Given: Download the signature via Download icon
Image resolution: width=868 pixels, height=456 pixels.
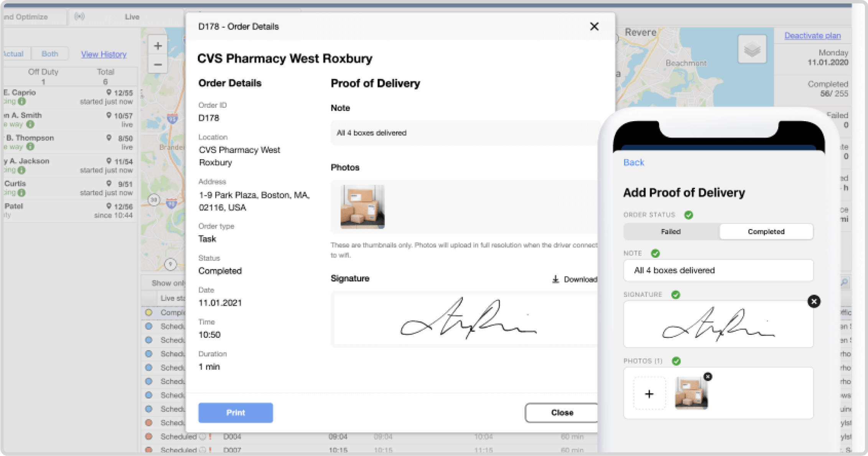Looking at the screenshot, I should tap(555, 279).
